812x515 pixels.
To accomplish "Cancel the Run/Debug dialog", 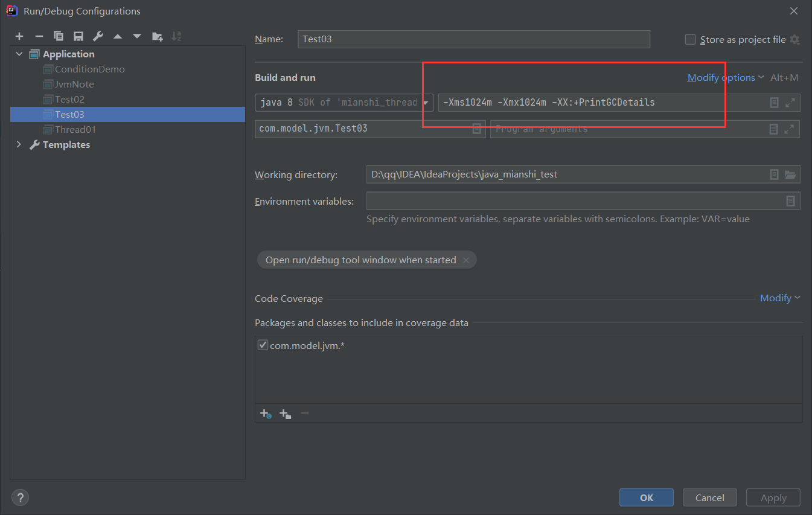I will 710,497.
